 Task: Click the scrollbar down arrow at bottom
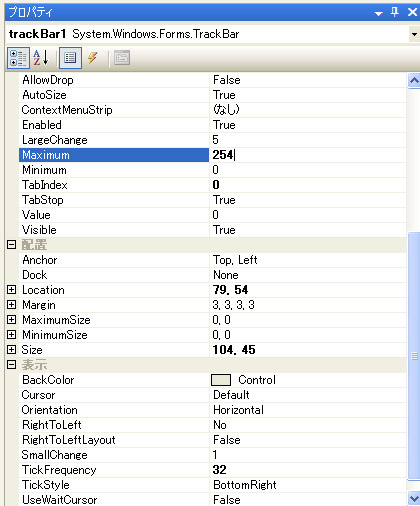tap(414, 499)
